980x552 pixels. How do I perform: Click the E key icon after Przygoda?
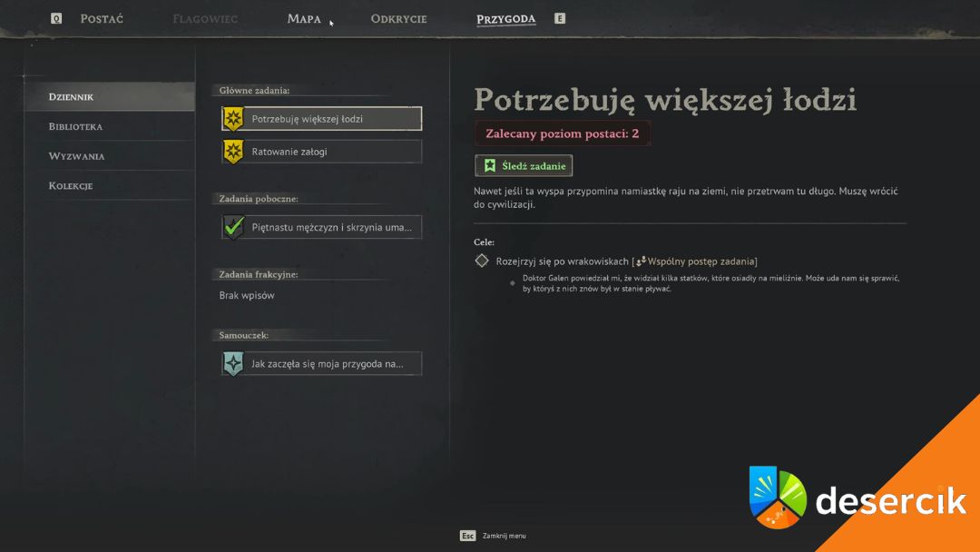click(560, 19)
